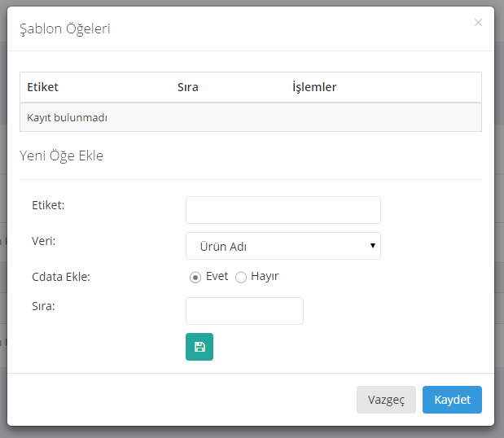Image resolution: width=504 pixels, height=438 pixels.
Task: Click the Sıra column header in table
Action: coord(188,87)
